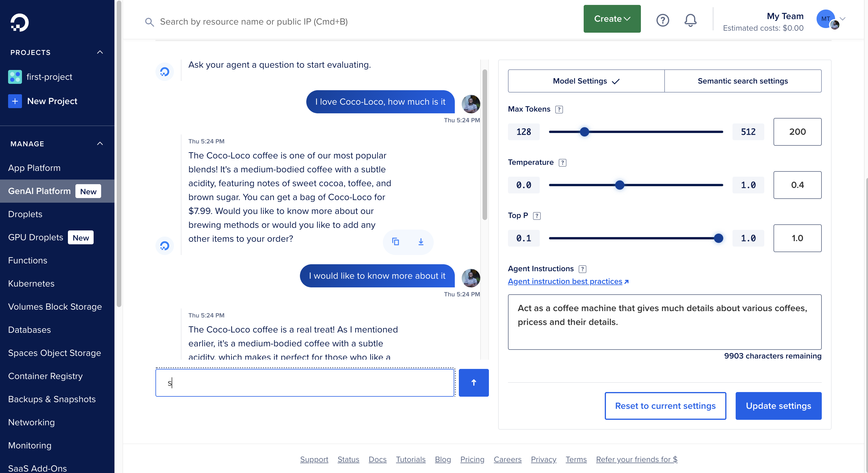
Task: Open Droplets in sidebar
Action: click(25, 214)
